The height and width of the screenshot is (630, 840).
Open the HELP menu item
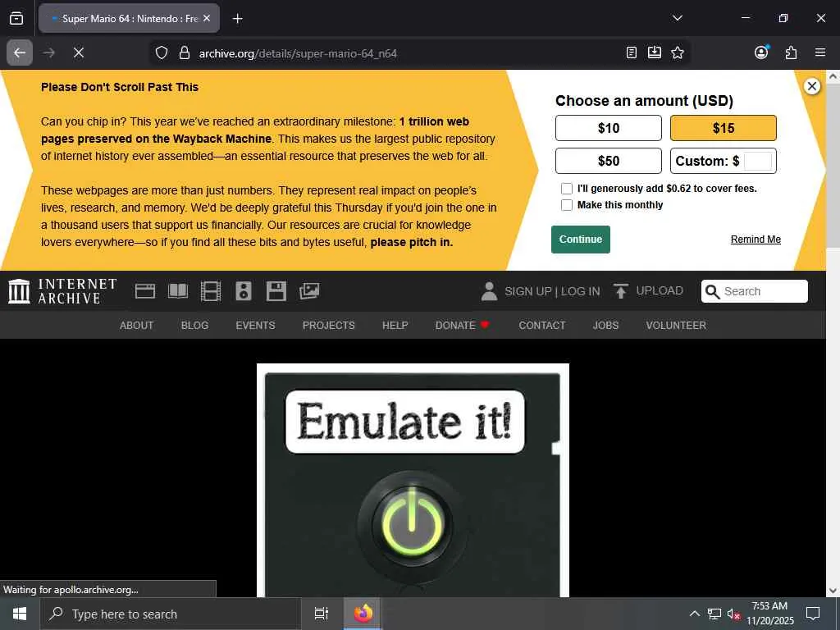395,325
